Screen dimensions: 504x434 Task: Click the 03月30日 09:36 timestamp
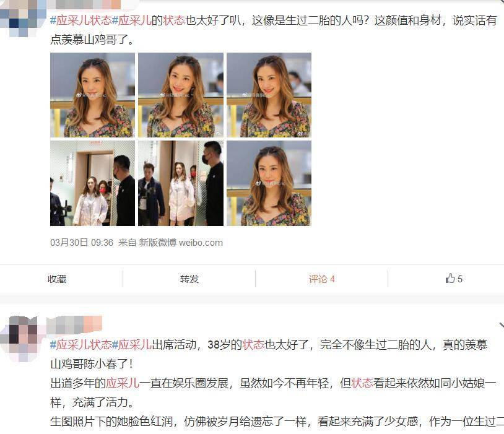click(x=82, y=243)
